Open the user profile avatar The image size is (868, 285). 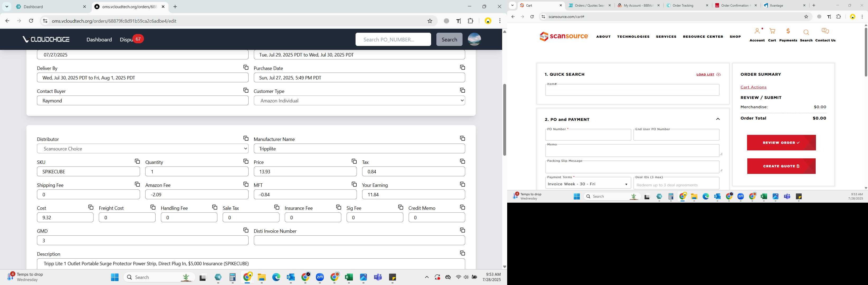(x=474, y=39)
